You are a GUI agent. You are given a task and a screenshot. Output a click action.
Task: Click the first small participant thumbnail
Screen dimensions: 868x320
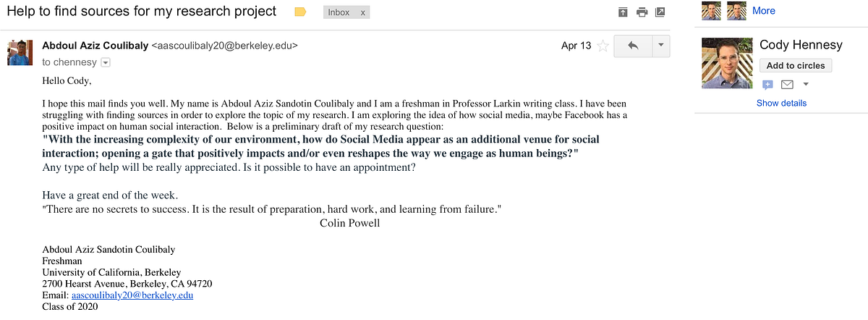[711, 10]
